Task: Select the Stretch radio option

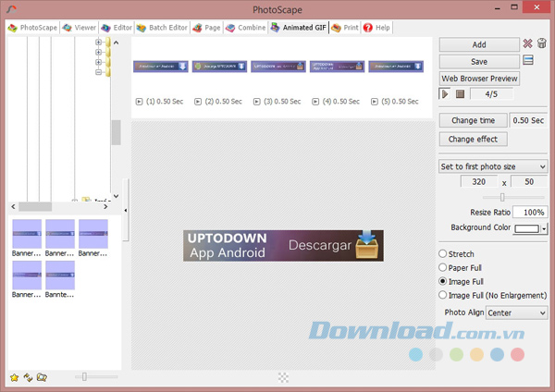Action: pos(443,253)
